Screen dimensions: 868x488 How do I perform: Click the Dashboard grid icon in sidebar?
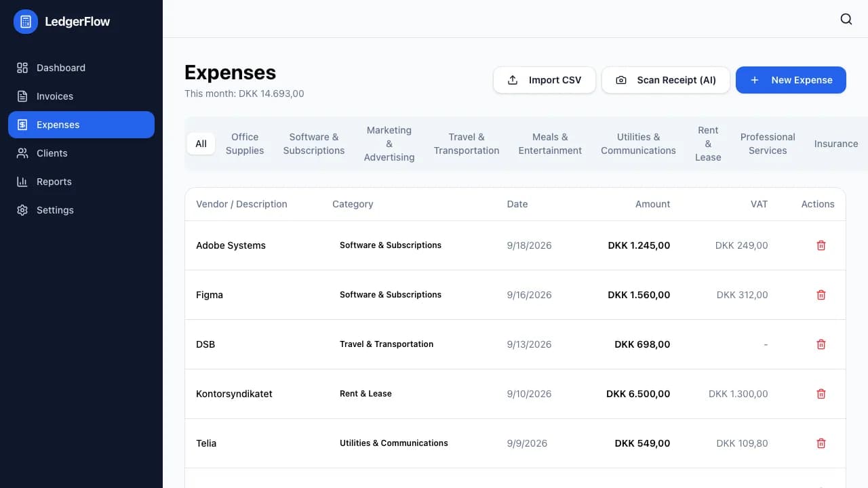point(22,68)
